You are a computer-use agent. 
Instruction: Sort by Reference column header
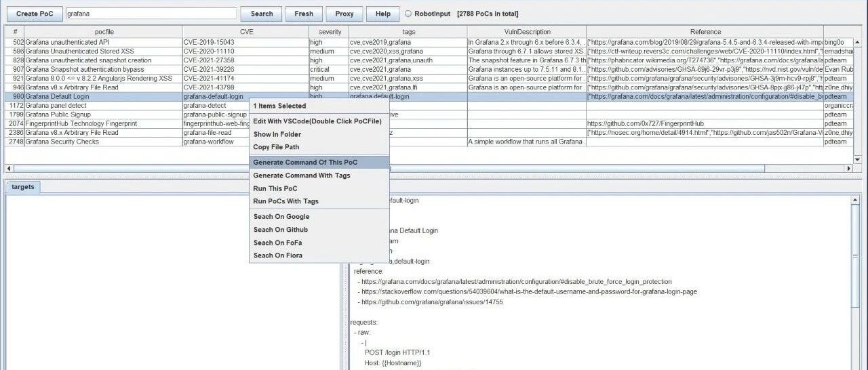tap(705, 32)
